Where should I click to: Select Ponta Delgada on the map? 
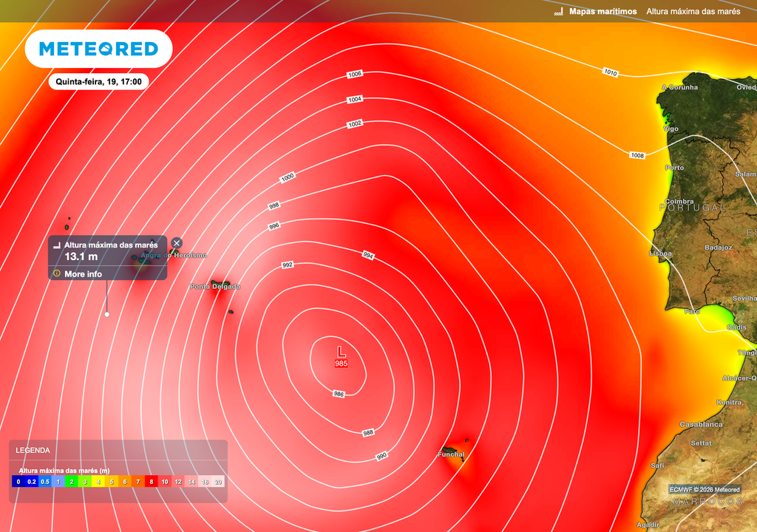(214, 287)
